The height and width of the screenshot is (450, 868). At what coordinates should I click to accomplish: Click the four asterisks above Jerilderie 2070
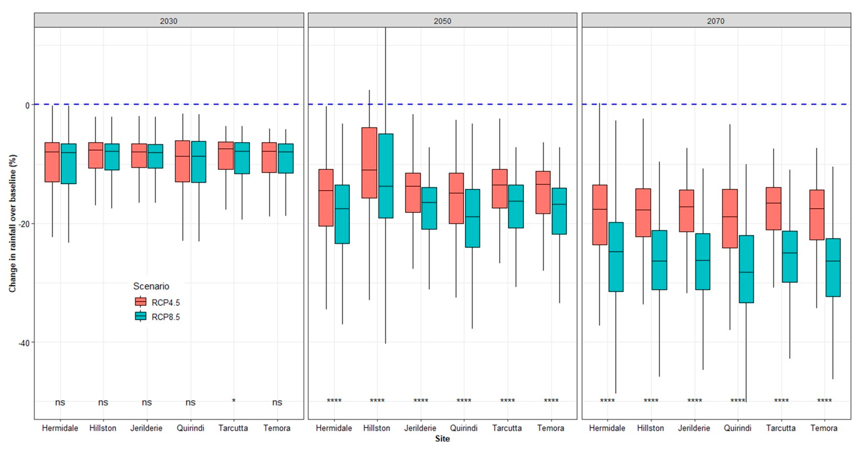click(694, 401)
